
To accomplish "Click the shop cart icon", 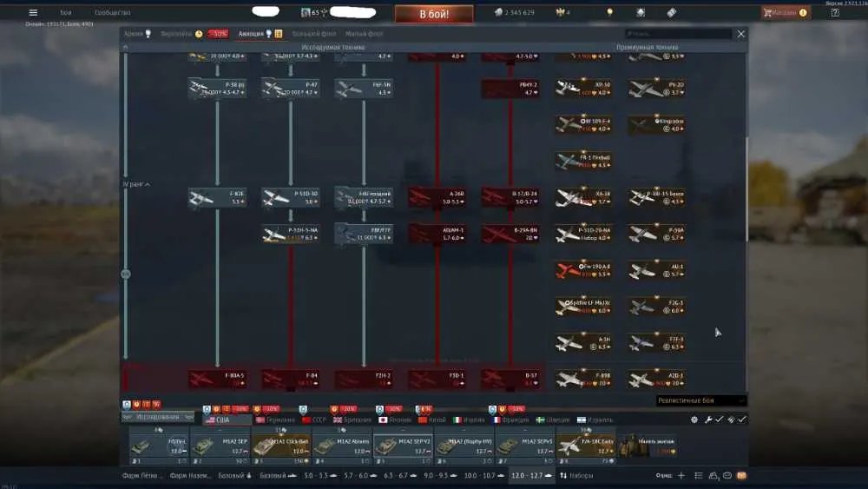I will point(767,12).
